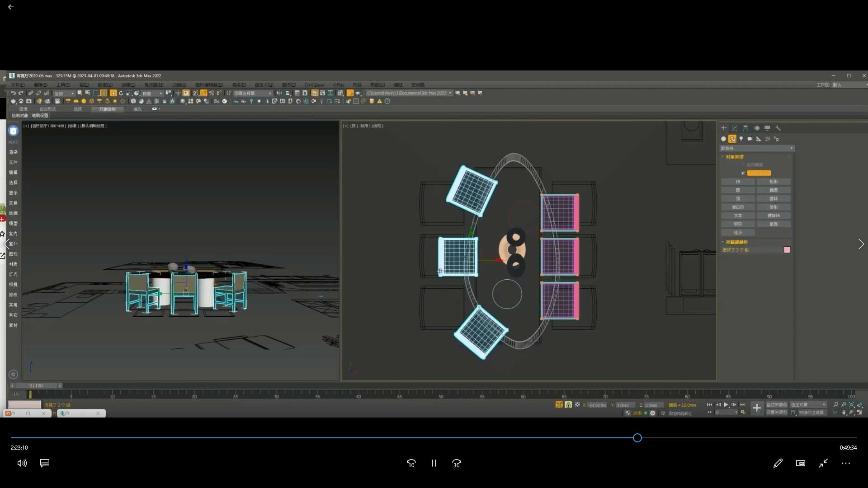This screenshot has width=868, height=488.
Task: Toggle the Start New Shape checkbox
Action: 743,173
